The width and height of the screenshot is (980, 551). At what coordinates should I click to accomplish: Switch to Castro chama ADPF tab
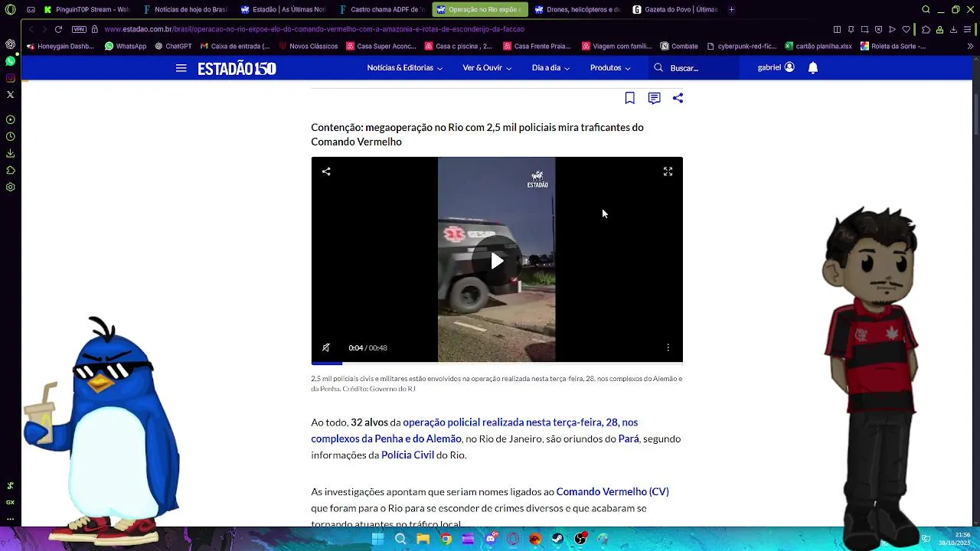[x=382, y=10]
